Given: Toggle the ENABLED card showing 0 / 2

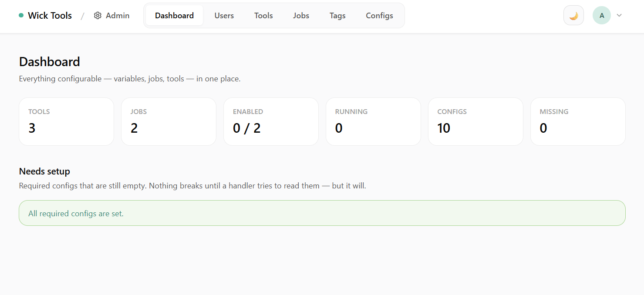Looking at the screenshot, I should [271, 121].
